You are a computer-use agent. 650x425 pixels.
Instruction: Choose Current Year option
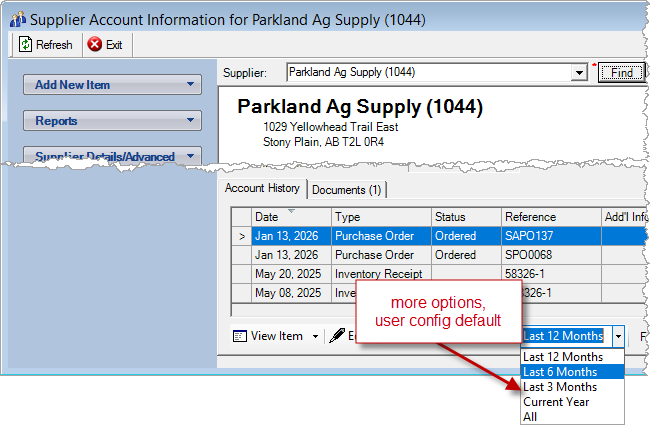[x=572, y=401]
